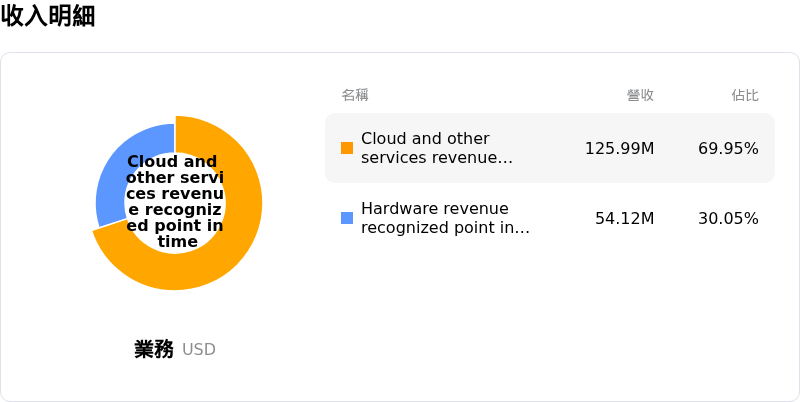
Task: Click Hardware revenue recognized point in name text
Action: [445, 218]
